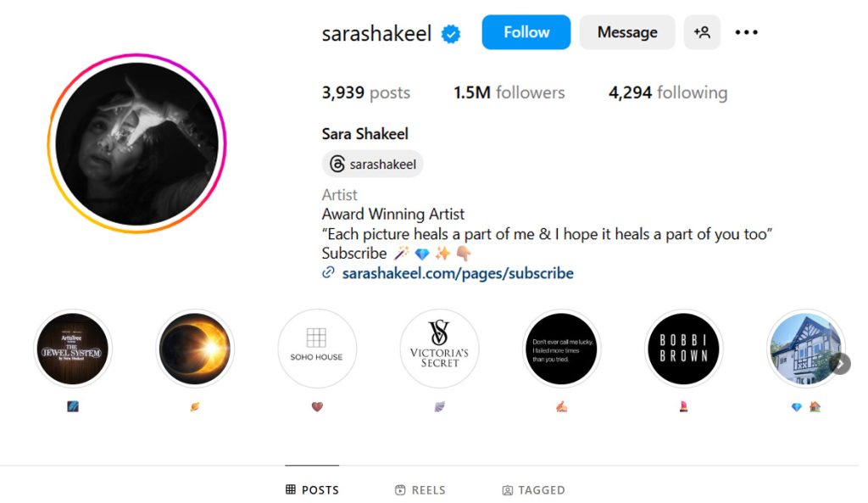This screenshot has height=503, width=868.
Task: Open the Jewel System story highlight
Action: 73,349
